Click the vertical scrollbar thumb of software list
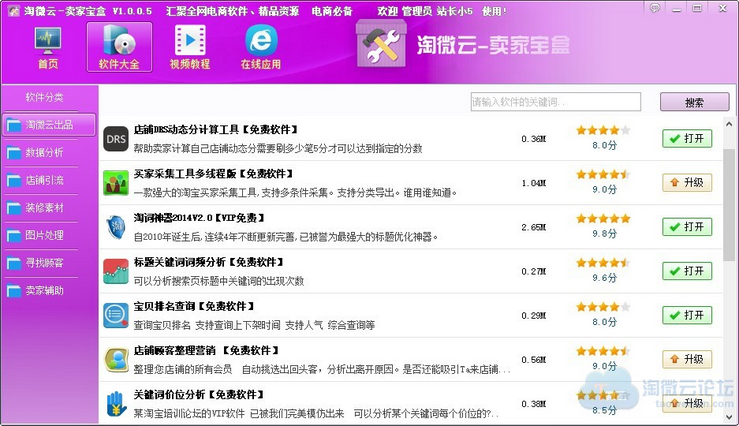Image resolution: width=739 pixels, height=426 pixels. [x=729, y=205]
